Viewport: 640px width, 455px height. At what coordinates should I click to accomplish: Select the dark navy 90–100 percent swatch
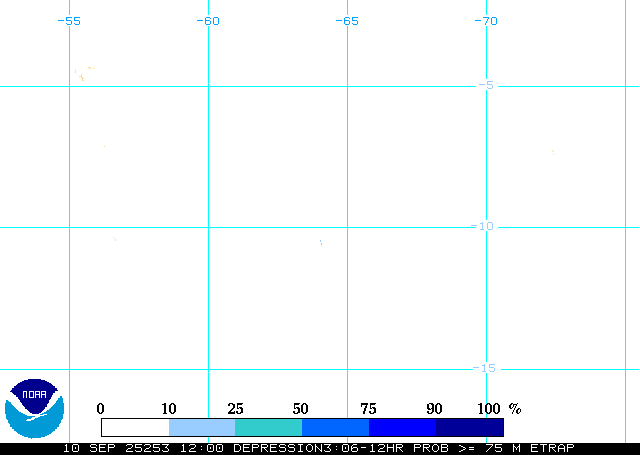tap(469, 427)
